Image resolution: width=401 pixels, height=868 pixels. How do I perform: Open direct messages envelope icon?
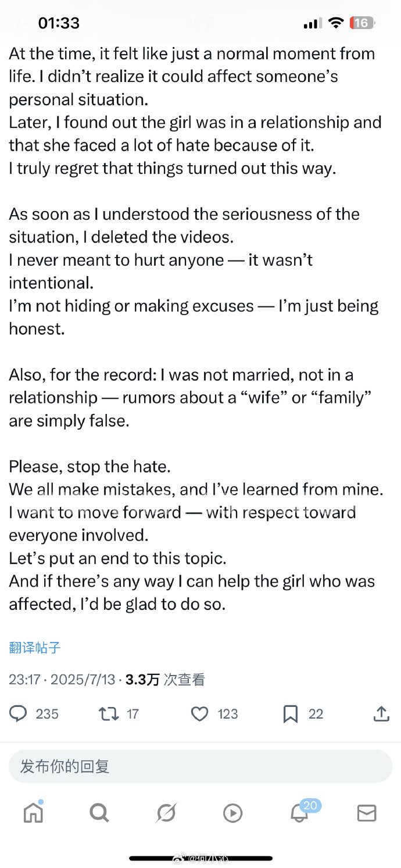(x=367, y=813)
